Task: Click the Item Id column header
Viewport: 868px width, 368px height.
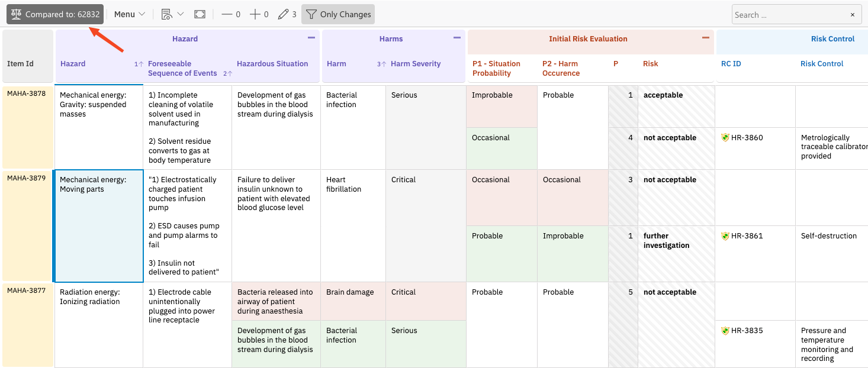Action: pos(20,64)
